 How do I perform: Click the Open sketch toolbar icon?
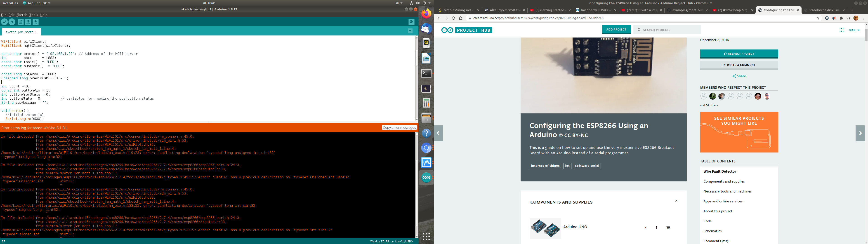click(x=28, y=22)
